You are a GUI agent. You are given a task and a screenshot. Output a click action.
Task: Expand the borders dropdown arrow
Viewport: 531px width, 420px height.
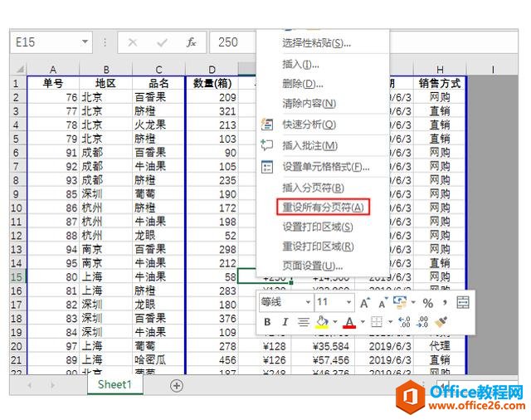pyautogui.click(x=390, y=322)
